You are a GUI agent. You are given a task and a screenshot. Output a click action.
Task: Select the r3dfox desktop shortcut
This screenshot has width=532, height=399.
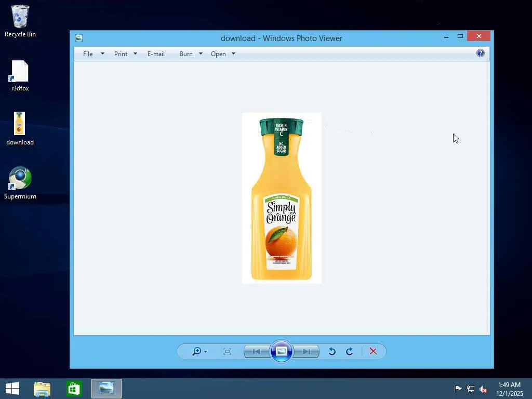(x=20, y=76)
